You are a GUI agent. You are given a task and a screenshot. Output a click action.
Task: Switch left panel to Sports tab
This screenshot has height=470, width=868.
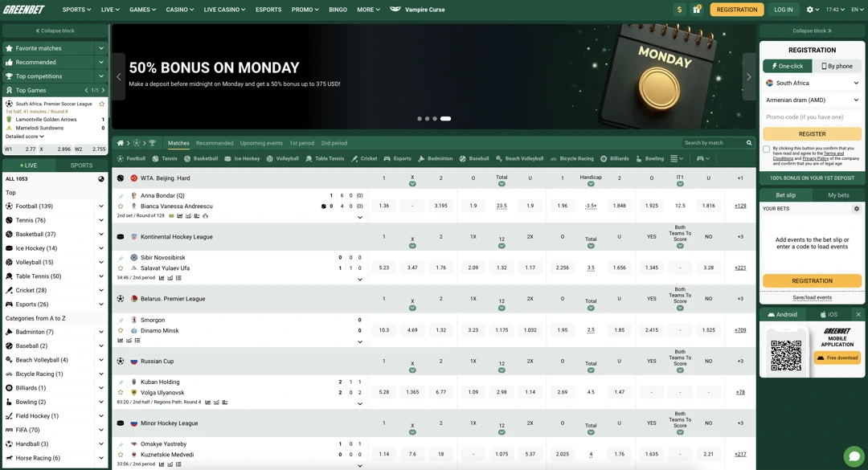click(x=81, y=166)
